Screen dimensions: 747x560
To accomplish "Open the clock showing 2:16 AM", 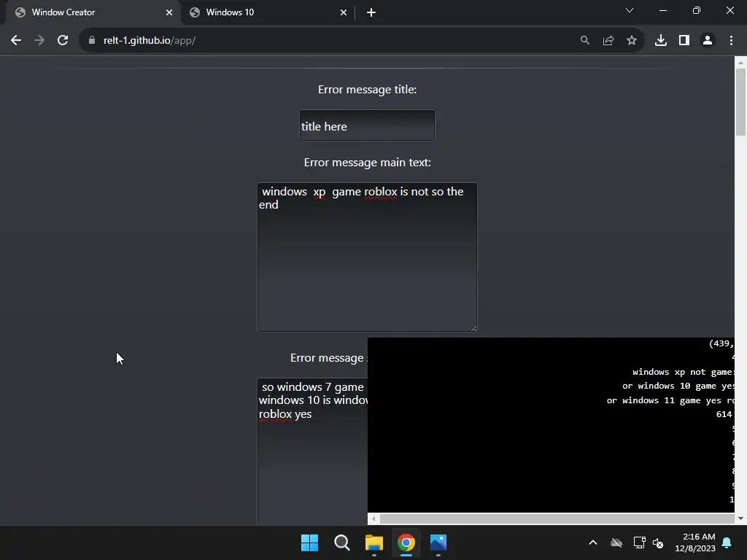I will pos(695,542).
